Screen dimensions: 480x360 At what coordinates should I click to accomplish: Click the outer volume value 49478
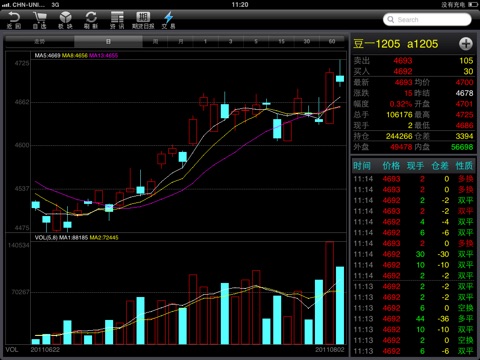[401, 147]
